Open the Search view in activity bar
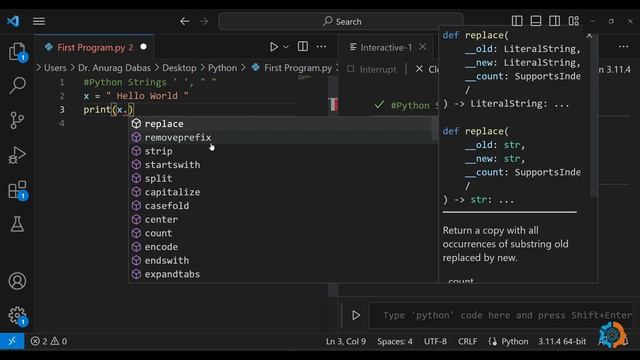Image resolution: width=640 pixels, height=360 pixels. click(17, 86)
